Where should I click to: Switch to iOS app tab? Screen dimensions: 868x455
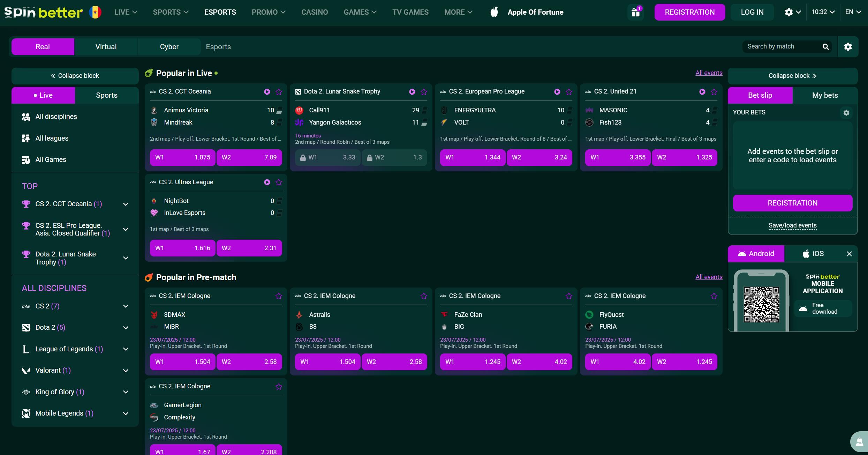click(x=813, y=254)
